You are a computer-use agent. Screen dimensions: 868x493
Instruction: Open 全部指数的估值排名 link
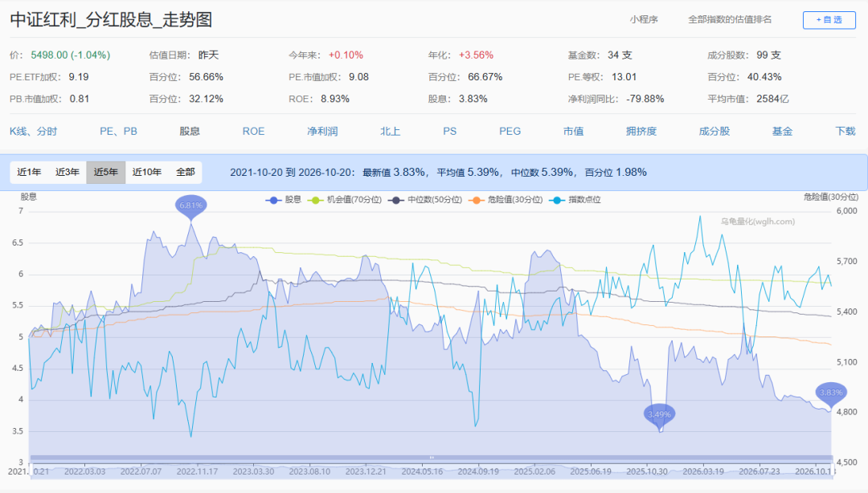click(730, 19)
